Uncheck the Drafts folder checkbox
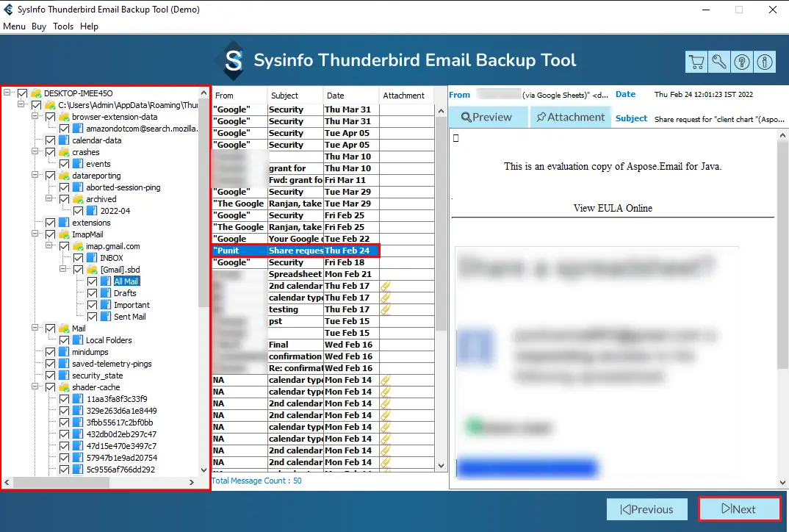This screenshot has height=532, width=789. 93,293
